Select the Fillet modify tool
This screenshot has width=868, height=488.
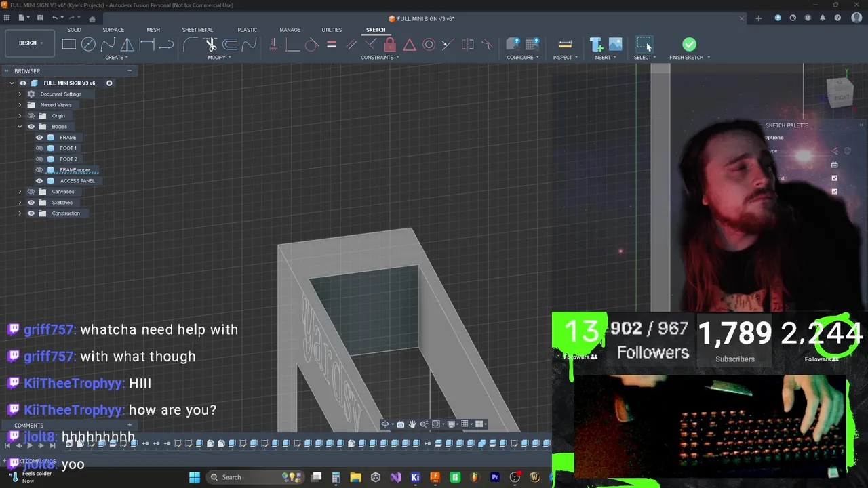tap(191, 45)
